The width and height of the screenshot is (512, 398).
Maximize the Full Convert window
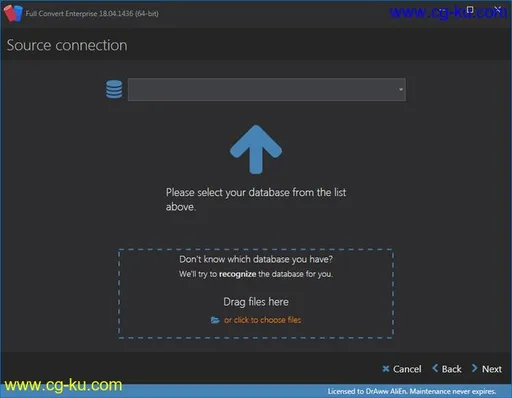(470, 10)
